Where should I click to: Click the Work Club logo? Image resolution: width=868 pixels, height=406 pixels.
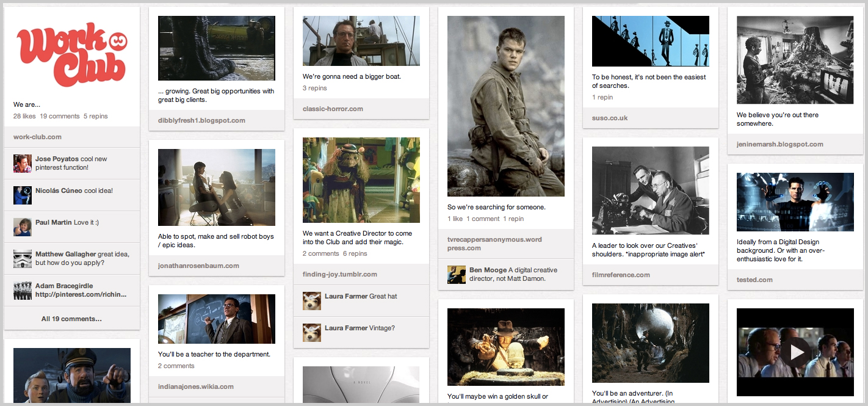click(72, 54)
